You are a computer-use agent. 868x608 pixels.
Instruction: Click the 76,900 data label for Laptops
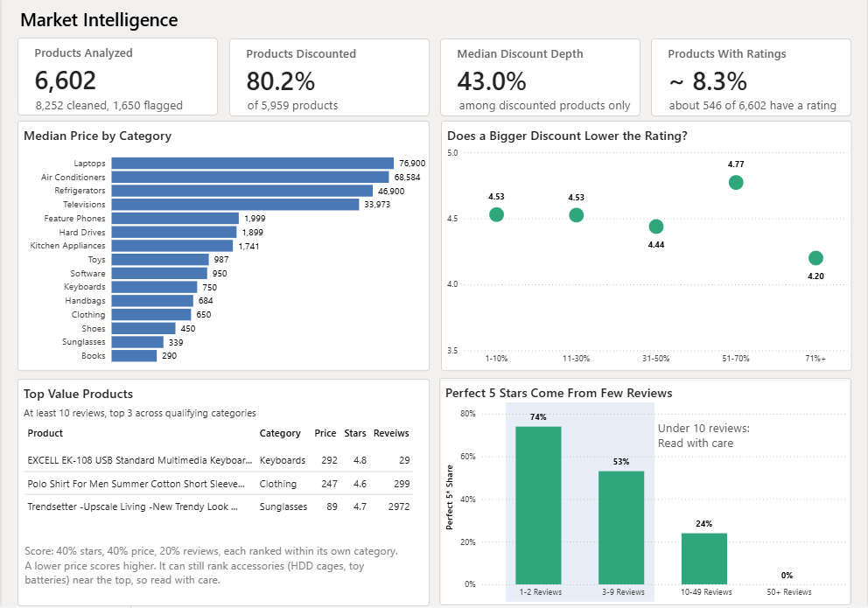pyautogui.click(x=412, y=164)
